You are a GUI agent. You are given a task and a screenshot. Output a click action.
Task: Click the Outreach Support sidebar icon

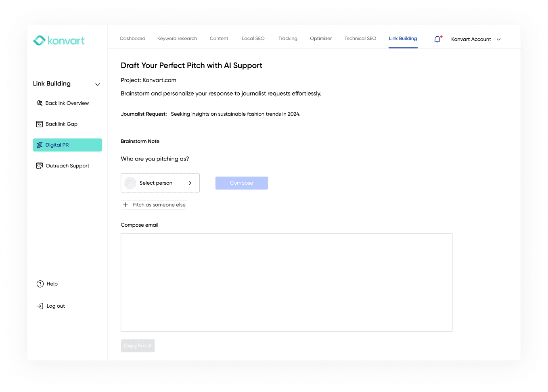[40, 166]
